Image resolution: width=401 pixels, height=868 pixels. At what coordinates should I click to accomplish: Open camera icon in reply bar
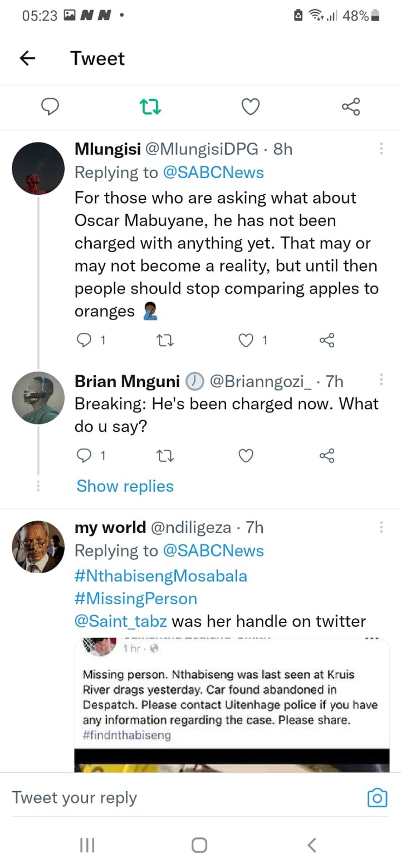[377, 797]
